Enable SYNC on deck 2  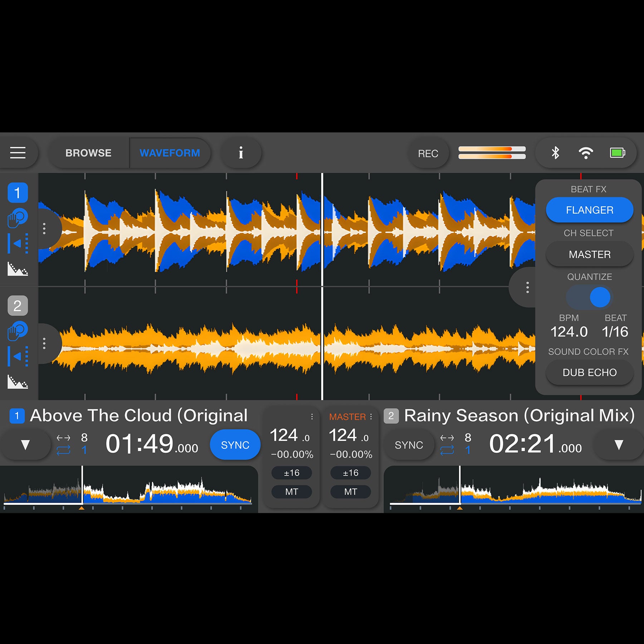[409, 445]
